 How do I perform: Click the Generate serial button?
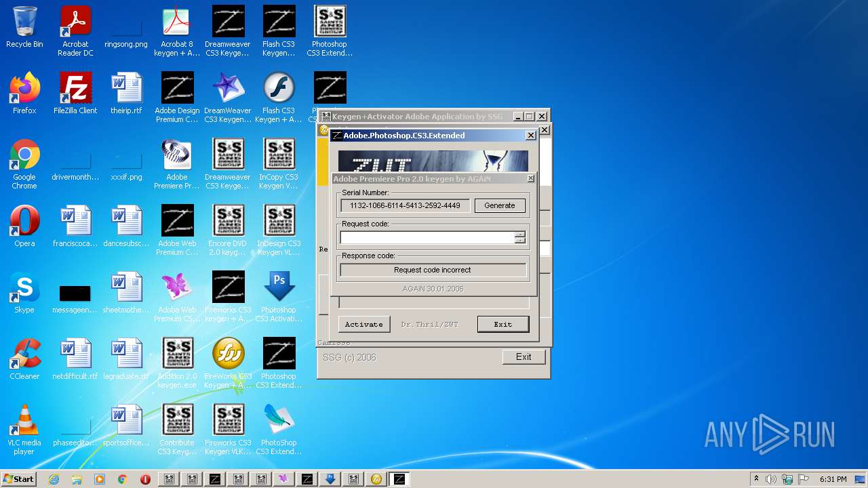click(x=500, y=205)
